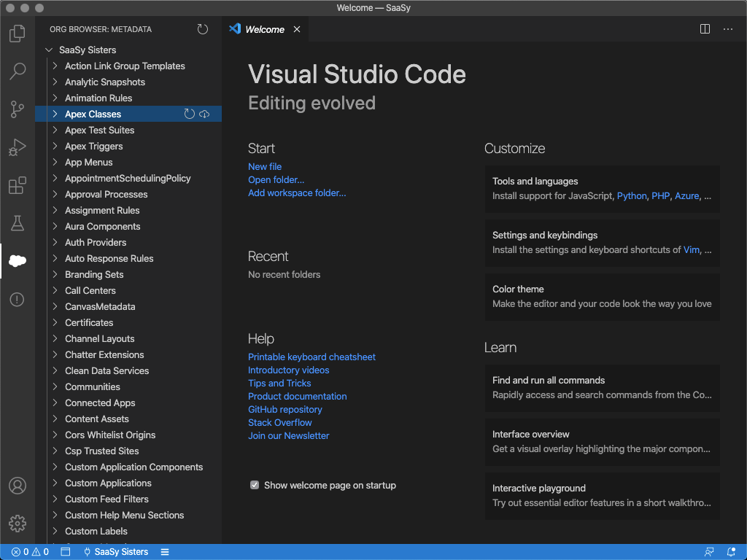Open the Search view icon

pos(18,71)
